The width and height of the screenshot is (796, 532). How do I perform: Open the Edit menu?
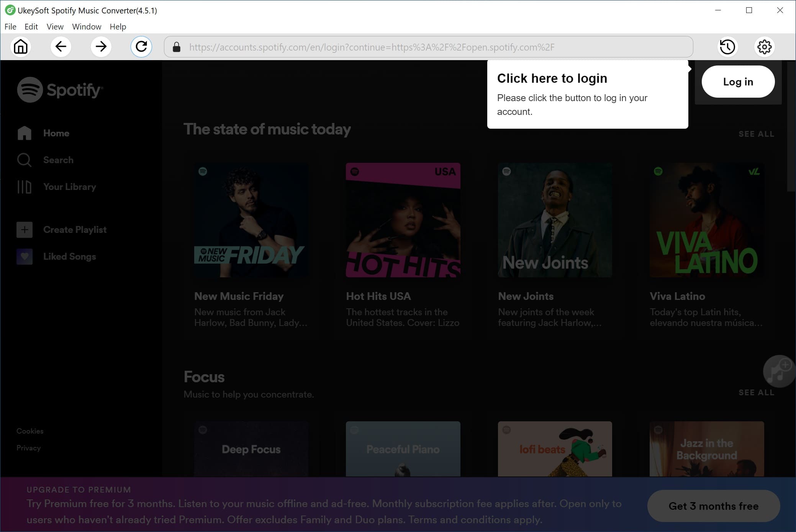point(29,26)
